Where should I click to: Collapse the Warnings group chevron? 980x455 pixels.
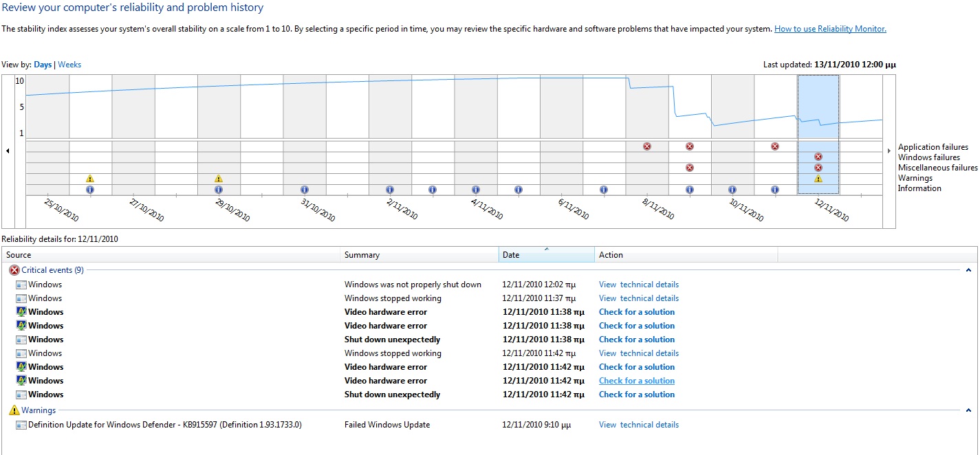[x=969, y=411]
